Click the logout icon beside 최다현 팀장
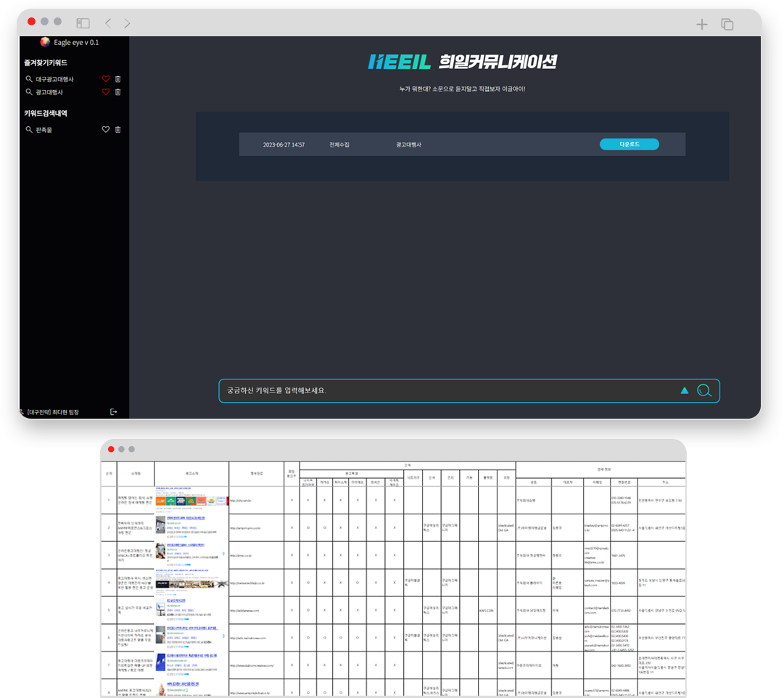The height and width of the screenshot is (698, 784). [114, 412]
